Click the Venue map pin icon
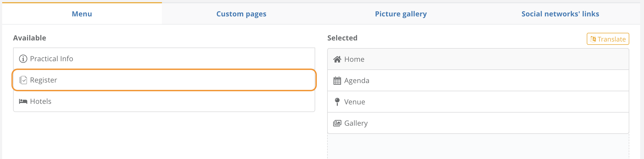The width and height of the screenshot is (644, 159). click(337, 102)
